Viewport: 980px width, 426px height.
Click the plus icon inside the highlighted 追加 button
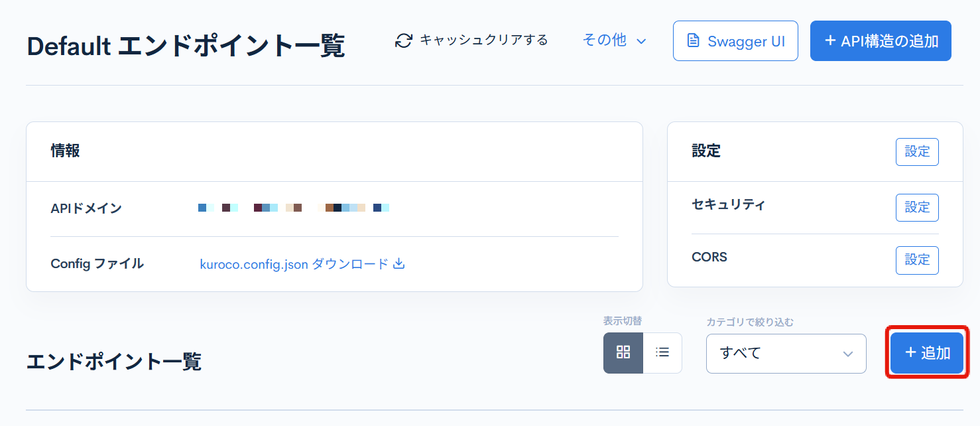(x=910, y=353)
